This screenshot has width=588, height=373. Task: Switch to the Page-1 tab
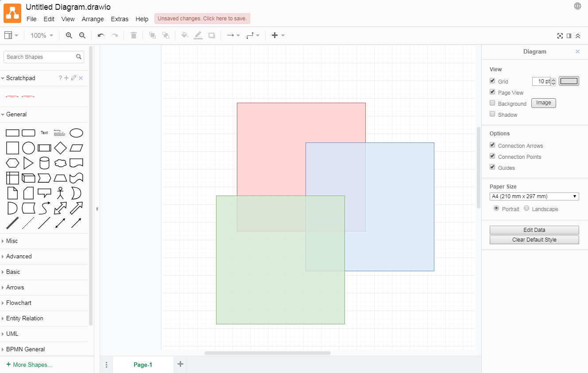(143, 364)
